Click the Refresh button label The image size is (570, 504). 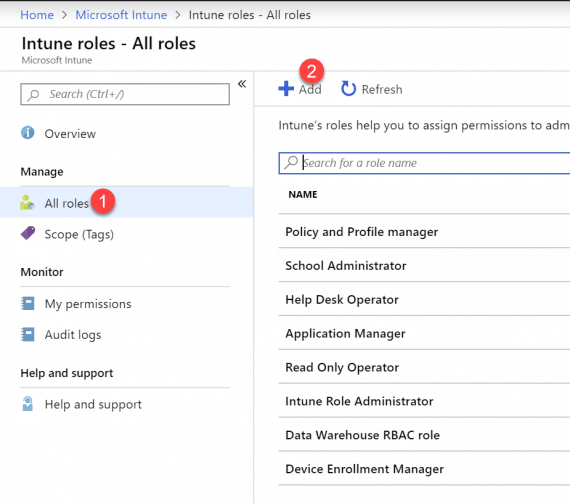[x=382, y=89]
